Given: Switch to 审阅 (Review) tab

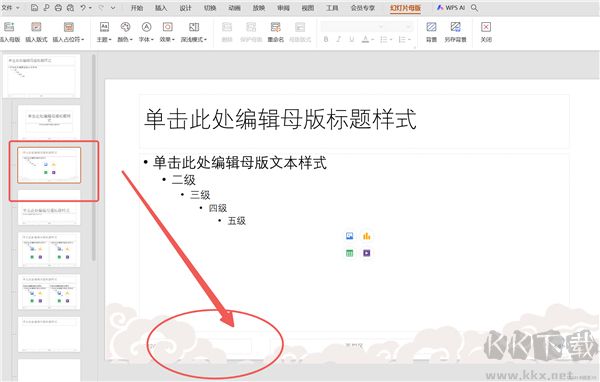Looking at the screenshot, I should click(284, 8).
